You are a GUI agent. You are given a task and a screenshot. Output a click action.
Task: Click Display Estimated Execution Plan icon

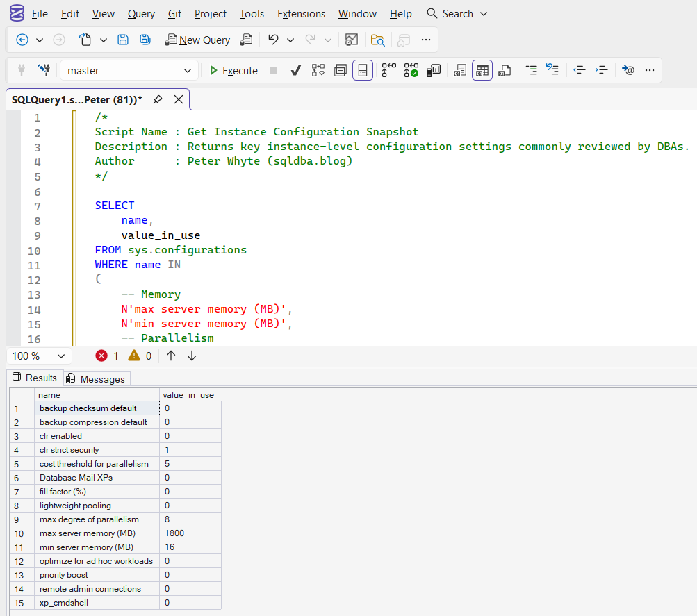point(318,70)
